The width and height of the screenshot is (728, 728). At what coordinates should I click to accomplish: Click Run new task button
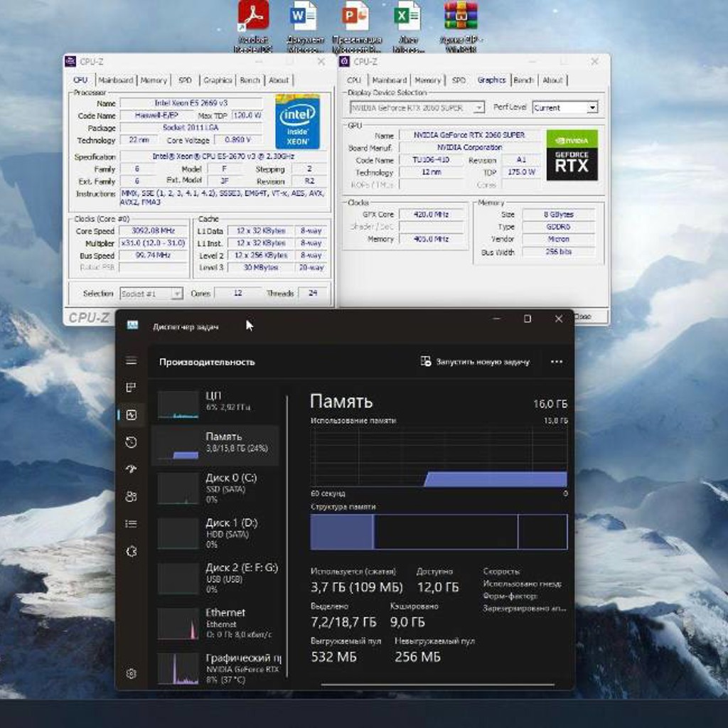[x=474, y=362]
